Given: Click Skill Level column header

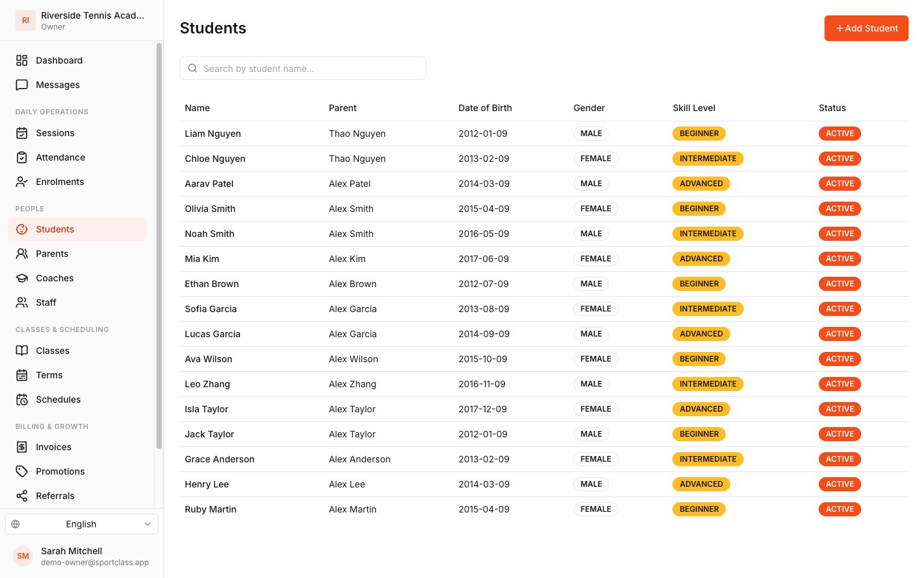Looking at the screenshot, I should pos(694,108).
